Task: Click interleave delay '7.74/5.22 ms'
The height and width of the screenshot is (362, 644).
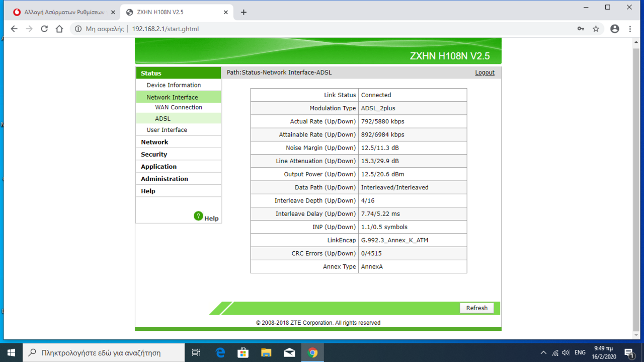Action: 380,214
